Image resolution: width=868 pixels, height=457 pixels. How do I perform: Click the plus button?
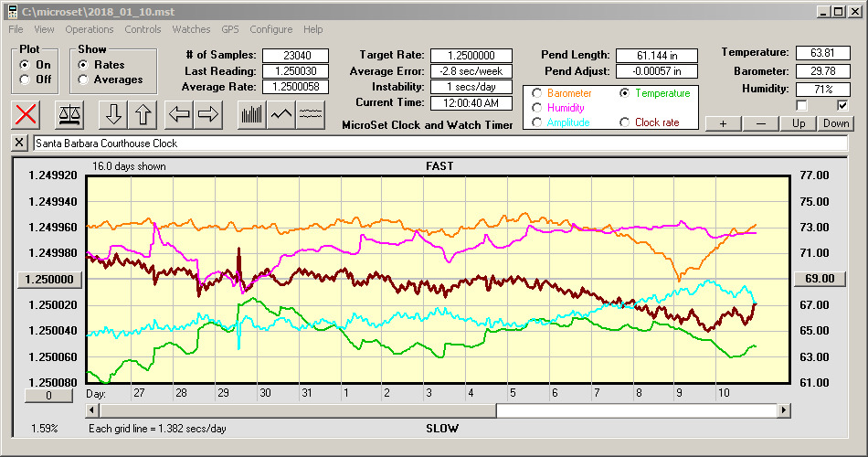tap(723, 123)
